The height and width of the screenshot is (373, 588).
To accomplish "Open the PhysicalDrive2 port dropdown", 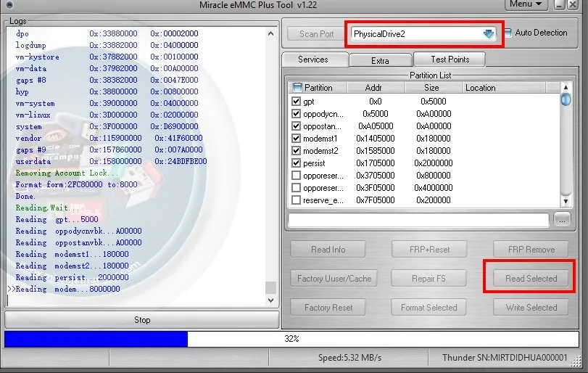I will (x=423, y=34).
